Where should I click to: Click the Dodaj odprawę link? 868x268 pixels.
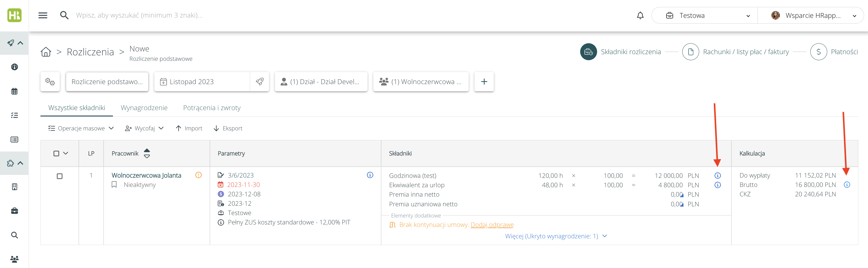click(492, 225)
